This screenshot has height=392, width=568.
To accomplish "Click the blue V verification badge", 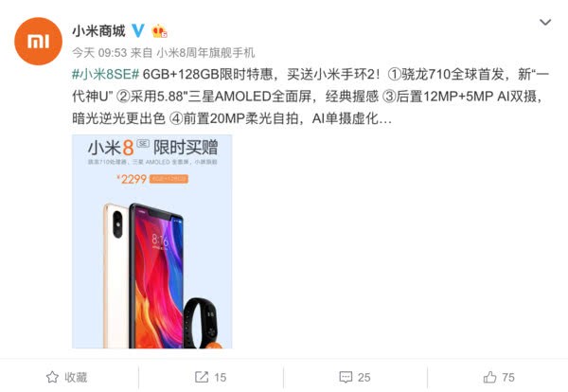I will [137, 31].
